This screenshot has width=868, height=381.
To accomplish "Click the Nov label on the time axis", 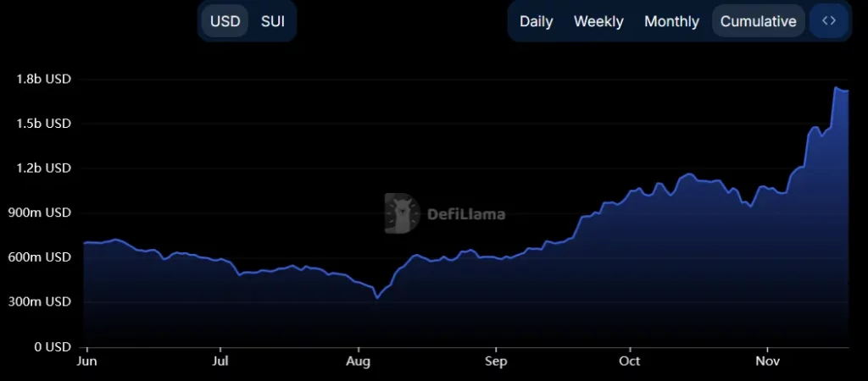I will coord(768,362).
